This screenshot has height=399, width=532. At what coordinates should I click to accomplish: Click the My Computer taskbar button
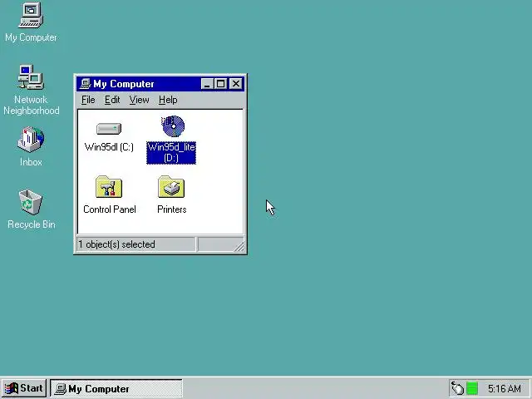pyautogui.click(x=116, y=388)
